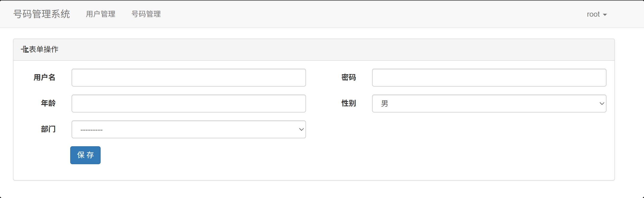Click into the 年龄 input field
The image size is (644, 198).
189,103
